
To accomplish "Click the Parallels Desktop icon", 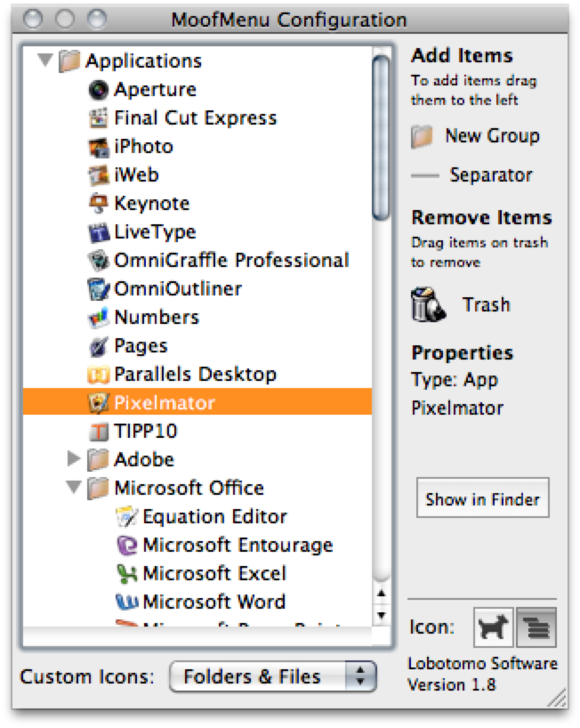I will pyautogui.click(x=99, y=375).
